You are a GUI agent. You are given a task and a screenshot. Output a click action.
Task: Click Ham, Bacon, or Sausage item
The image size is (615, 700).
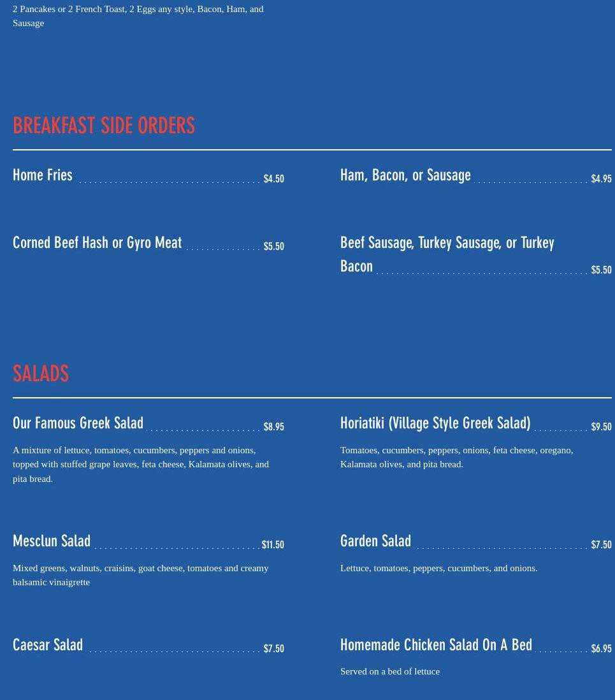(x=405, y=175)
